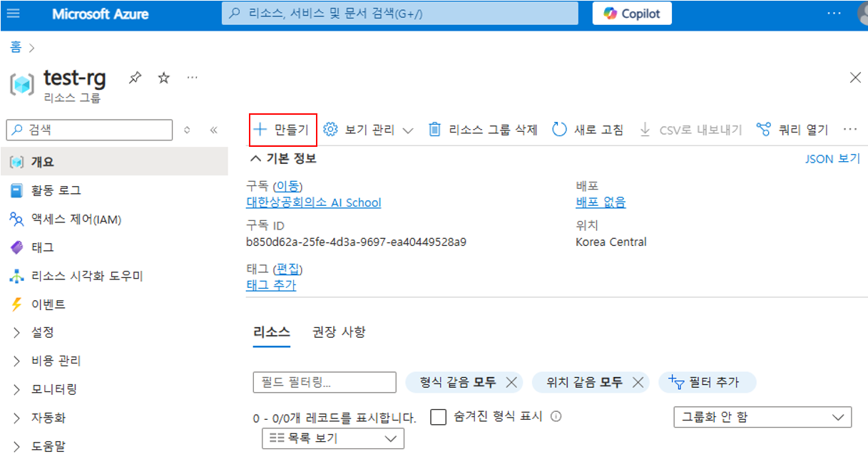
Task: Click the 만들기 create button
Action: click(x=282, y=130)
